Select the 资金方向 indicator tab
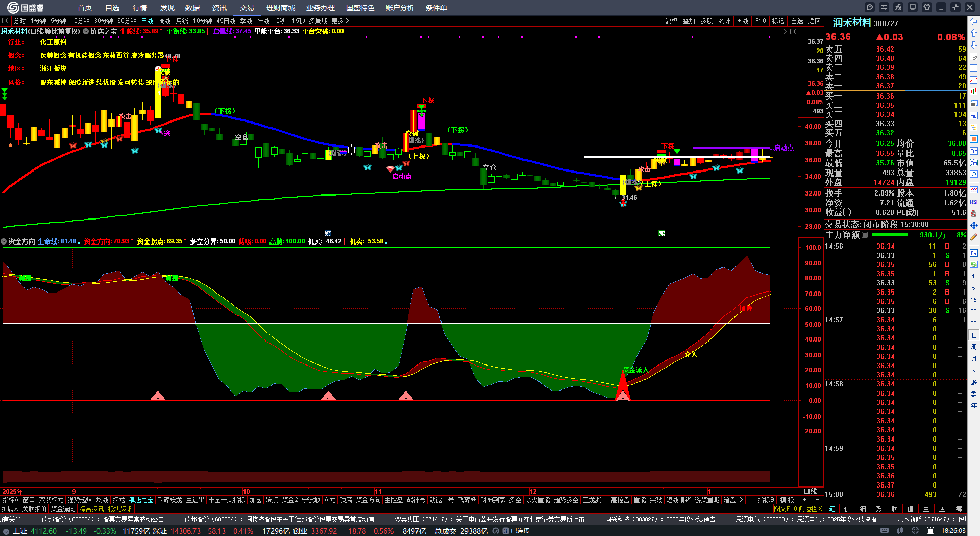The height and width of the screenshot is (536, 980). coord(369,500)
